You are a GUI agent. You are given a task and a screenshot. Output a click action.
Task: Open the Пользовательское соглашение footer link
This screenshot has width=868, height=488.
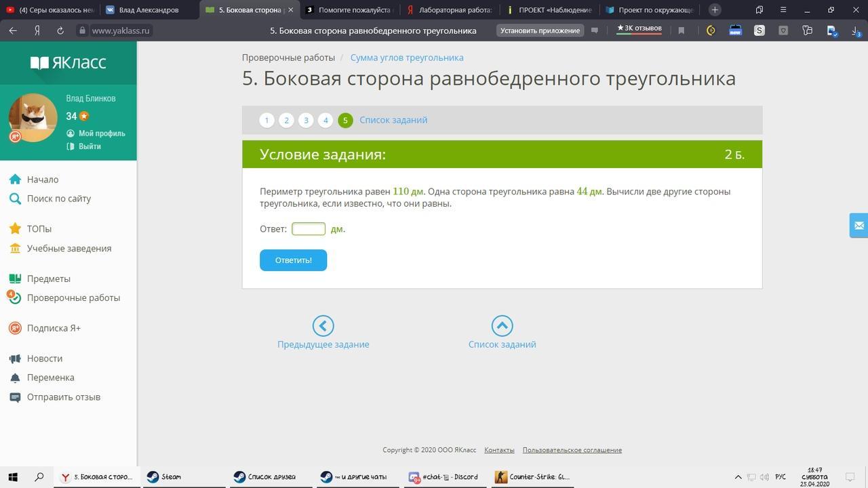tap(572, 450)
